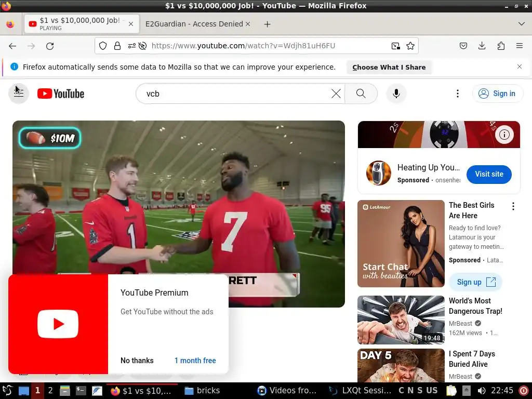Screen dimensions: 532x399
Task: Launch the terminal from taskbar
Action: 81,391
